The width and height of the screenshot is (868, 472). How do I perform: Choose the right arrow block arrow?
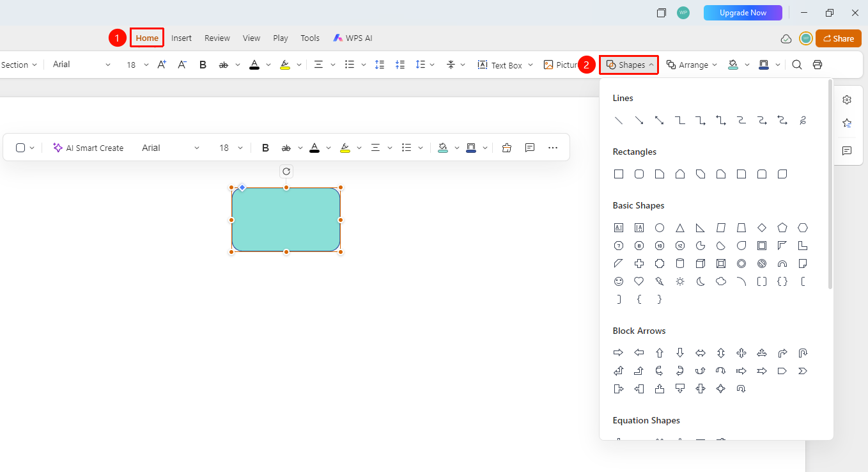[x=618, y=353]
